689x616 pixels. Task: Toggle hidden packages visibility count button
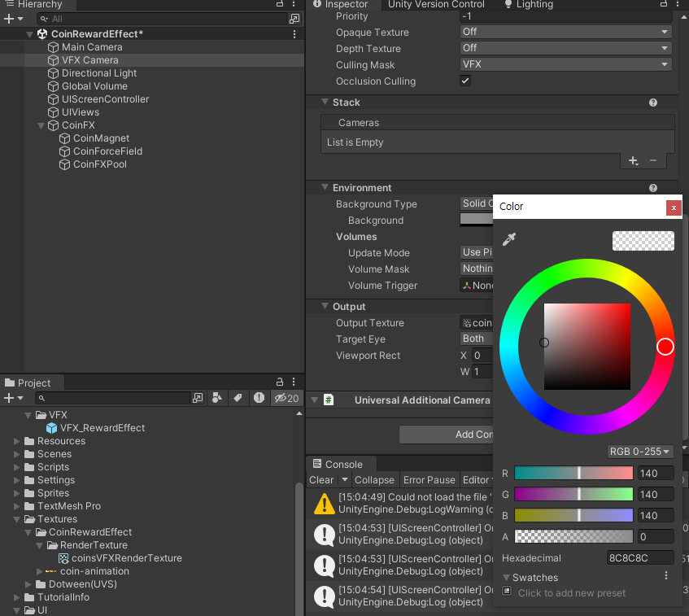286,398
